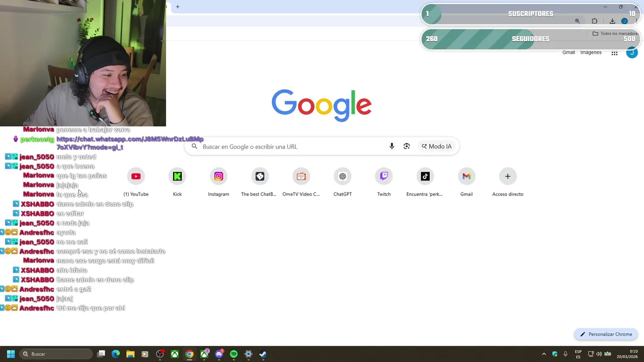Open the Gmail shortcut tile
This screenshot has height=362, width=644.
click(x=466, y=183)
